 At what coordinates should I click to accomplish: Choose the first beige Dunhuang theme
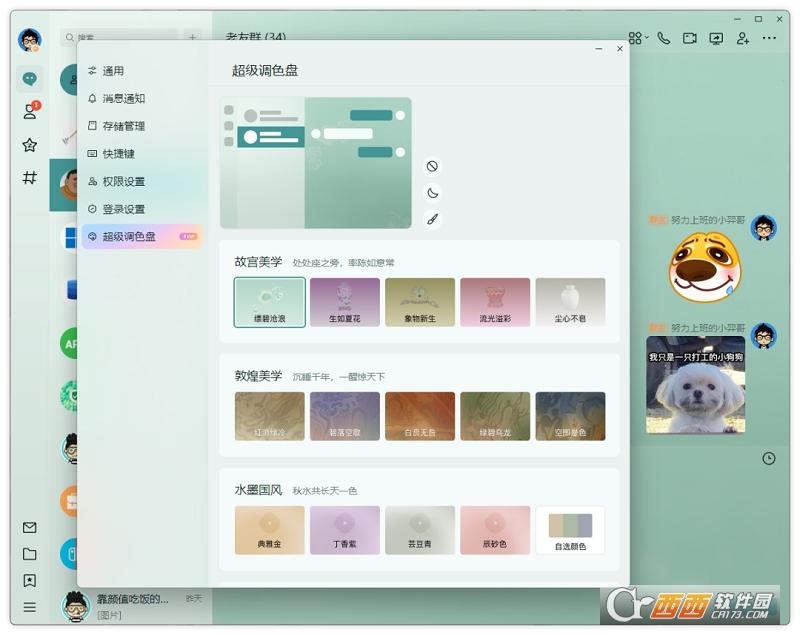pyautogui.click(x=269, y=416)
